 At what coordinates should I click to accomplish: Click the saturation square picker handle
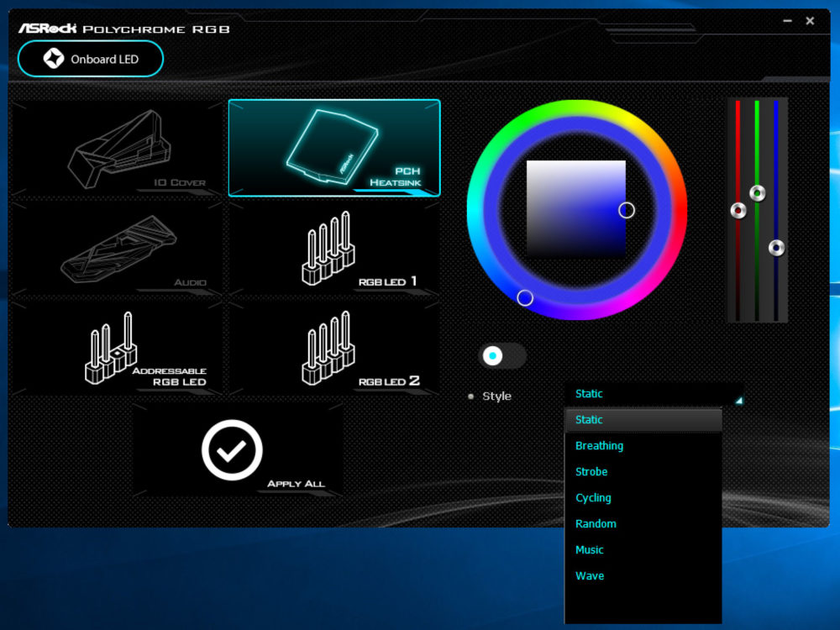(627, 210)
